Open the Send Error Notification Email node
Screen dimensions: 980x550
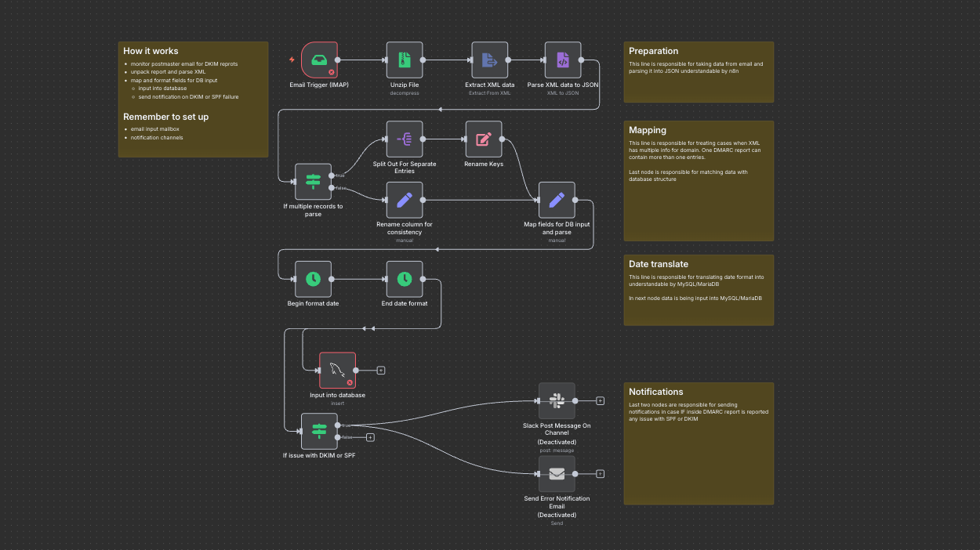[x=557, y=474]
